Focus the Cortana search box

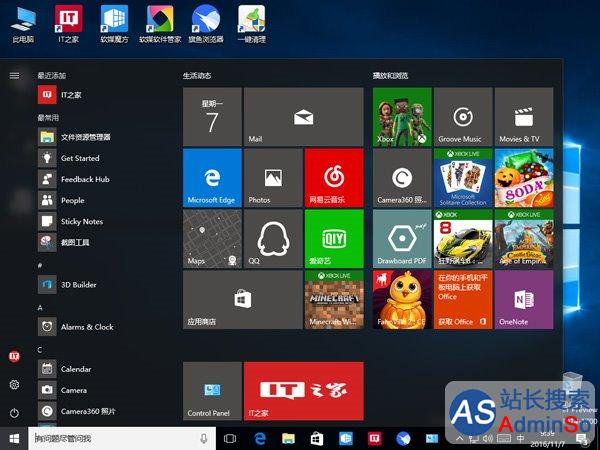tap(122, 439)
